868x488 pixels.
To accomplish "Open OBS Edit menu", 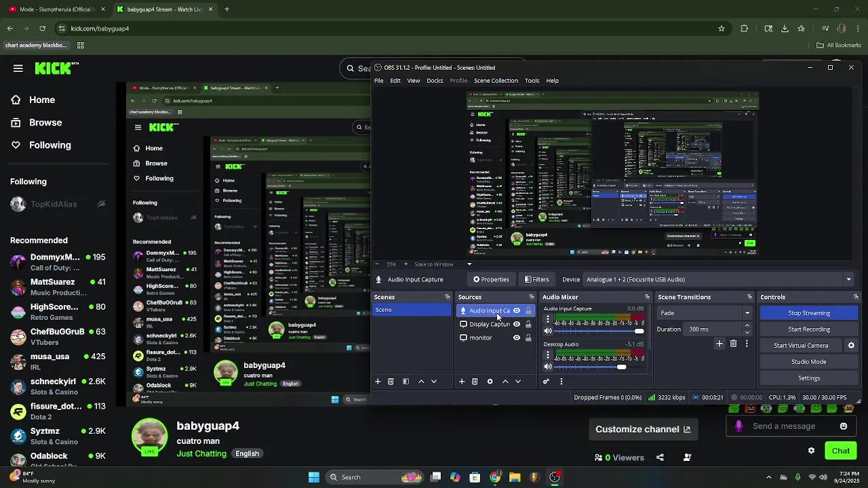I will click(x=395, y=81).
